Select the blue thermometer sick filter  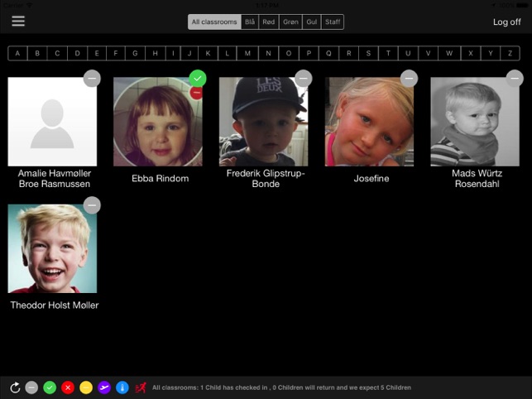pyautogui.click(x=122, y=387)
